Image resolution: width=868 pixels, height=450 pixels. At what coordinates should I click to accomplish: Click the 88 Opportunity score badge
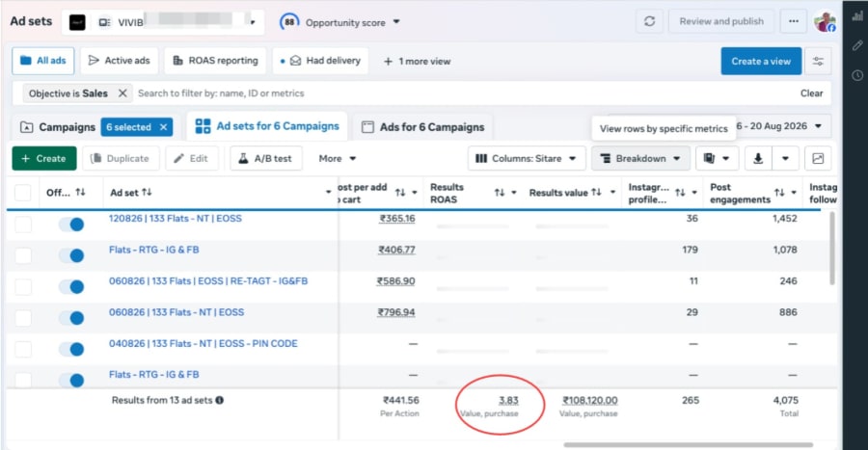coord(289,22)
